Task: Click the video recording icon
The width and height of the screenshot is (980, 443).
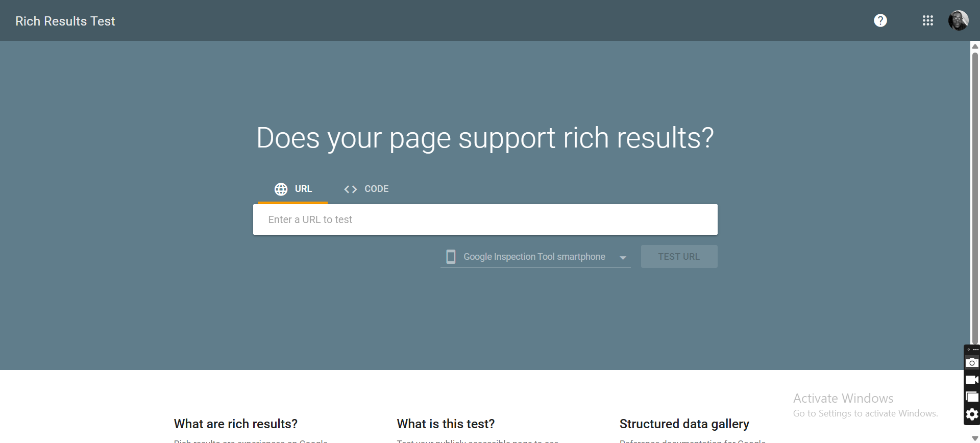Action: 972,380
